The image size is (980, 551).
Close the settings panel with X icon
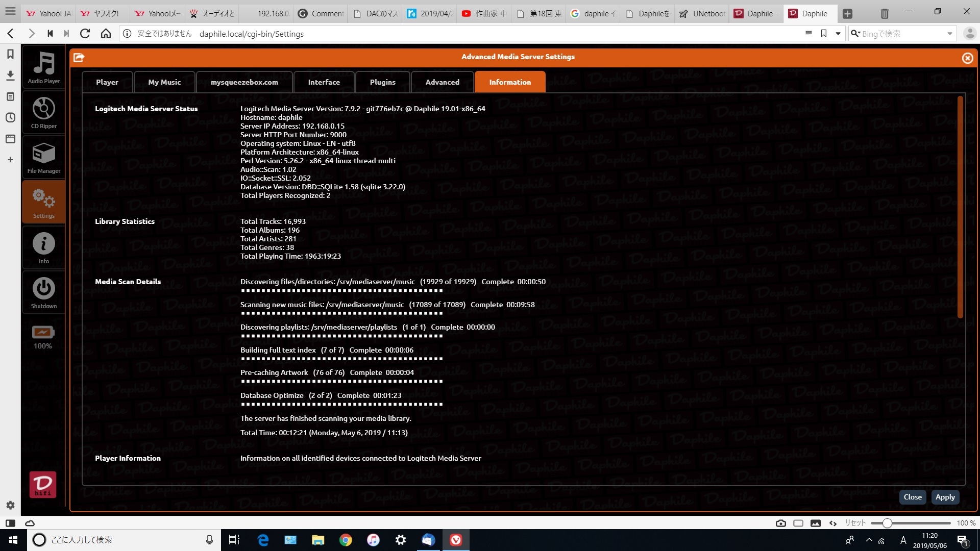967,58
